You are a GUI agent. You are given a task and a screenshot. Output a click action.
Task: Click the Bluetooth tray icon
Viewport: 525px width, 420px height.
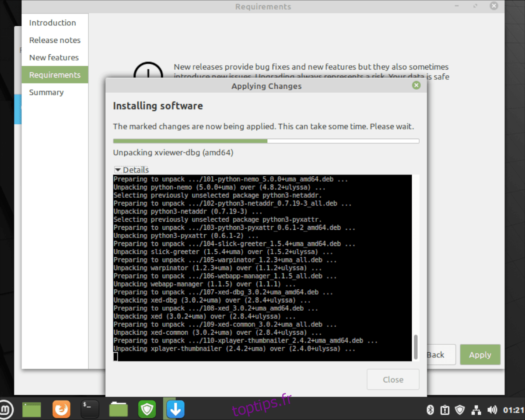[x=430, y=410]
